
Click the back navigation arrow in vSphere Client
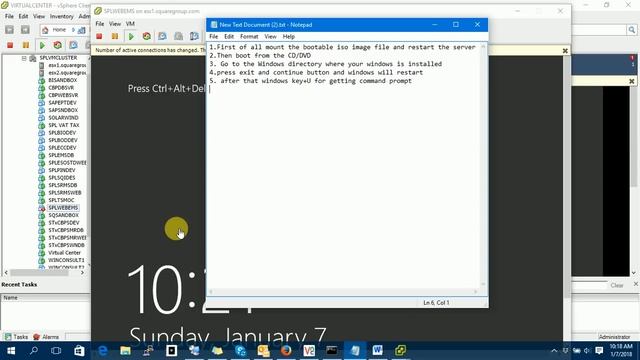pyautogui.click(x=9, y=30)
